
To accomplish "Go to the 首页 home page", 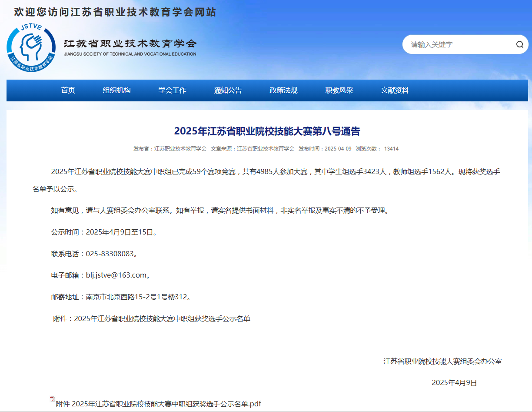I will point(68,90).
